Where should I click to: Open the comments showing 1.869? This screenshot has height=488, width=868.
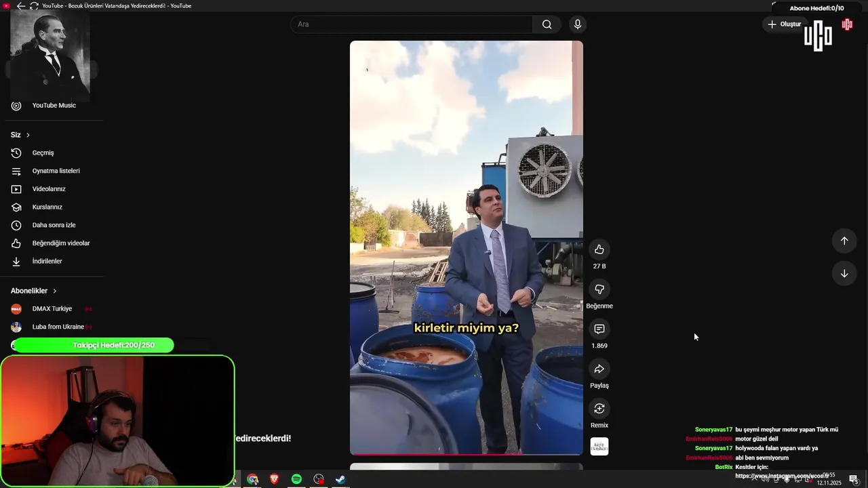599,329
